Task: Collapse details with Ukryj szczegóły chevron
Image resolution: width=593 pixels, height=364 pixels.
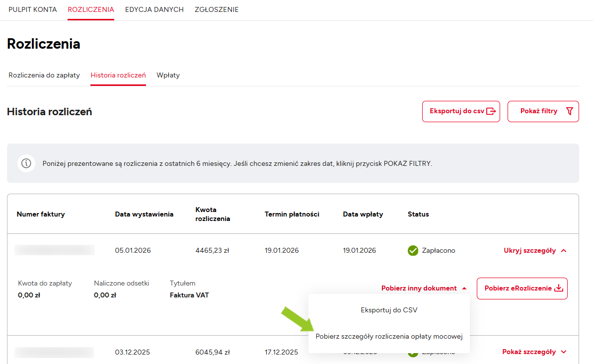Action: tap(563, 251)
